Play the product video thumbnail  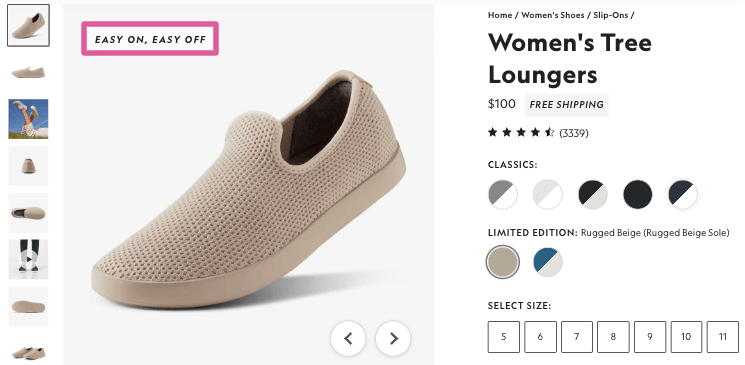coord(29,259)
